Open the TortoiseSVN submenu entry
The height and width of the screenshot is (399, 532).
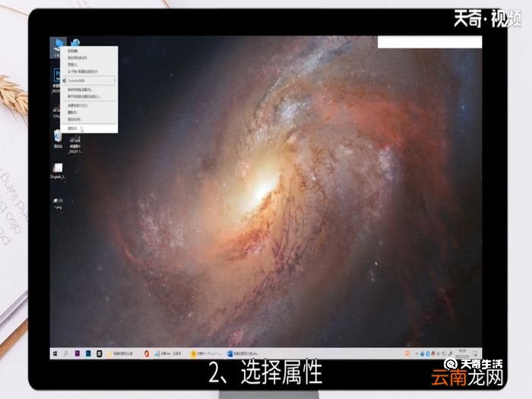tap(89, 81)
